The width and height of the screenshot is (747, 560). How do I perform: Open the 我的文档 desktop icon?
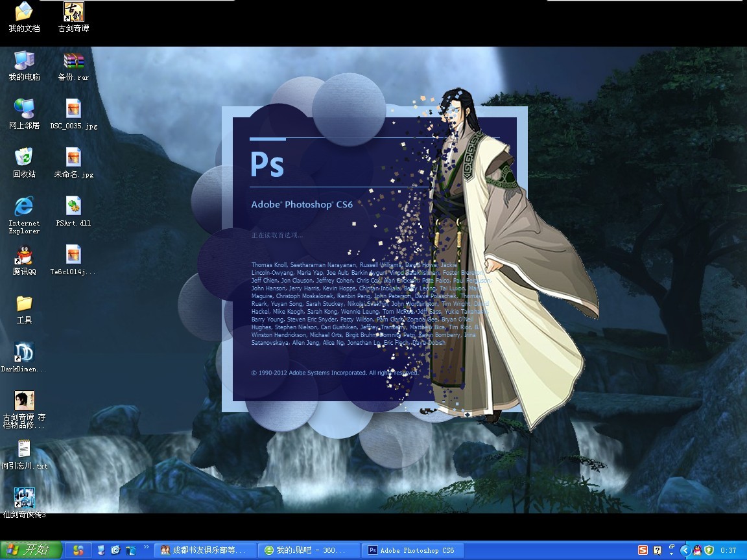pyautogui.click(x=24, y=17)
